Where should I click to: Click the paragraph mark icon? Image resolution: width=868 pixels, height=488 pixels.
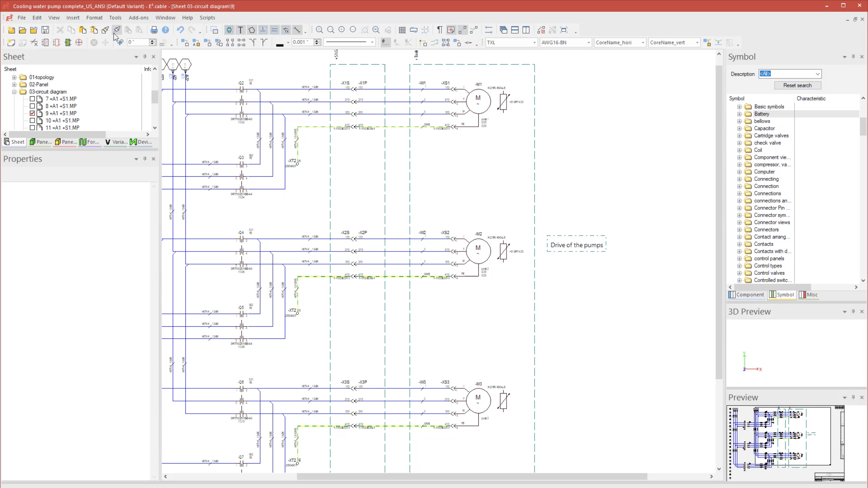pyautogui.click(x=439, y=30)
